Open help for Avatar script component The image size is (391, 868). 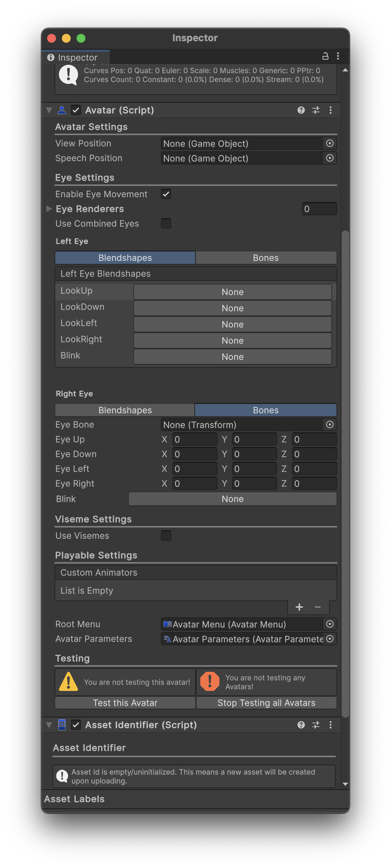coord(301,110)
